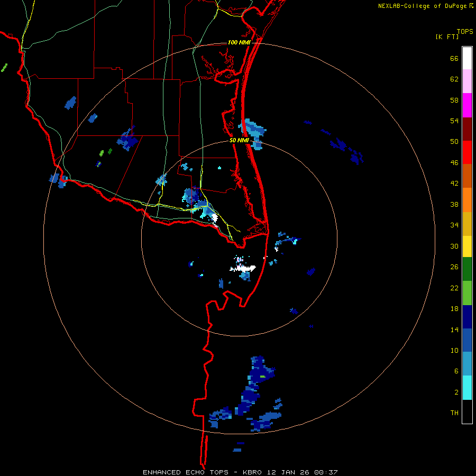The image size is (476, 476).
Task: Click the 100 NMI range ring label
Action: [239, 42]
